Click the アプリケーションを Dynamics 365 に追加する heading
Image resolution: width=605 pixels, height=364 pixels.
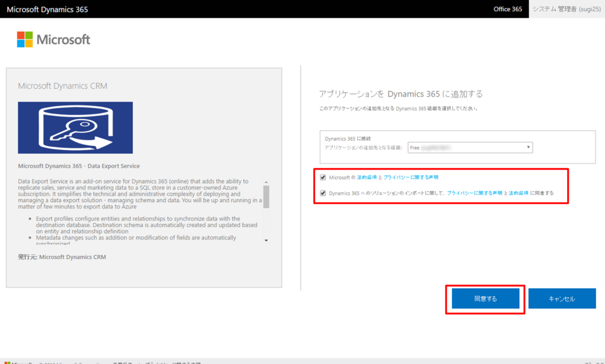pos(401,94)
